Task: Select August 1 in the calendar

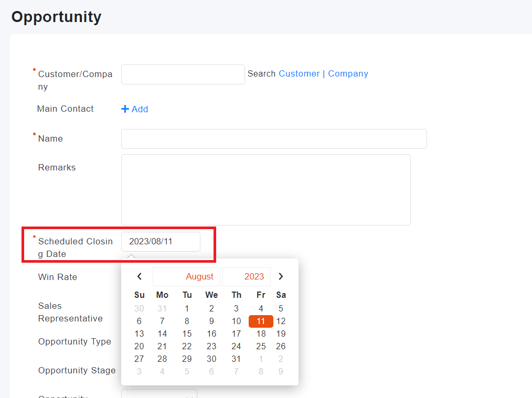Action: [187, 308]
